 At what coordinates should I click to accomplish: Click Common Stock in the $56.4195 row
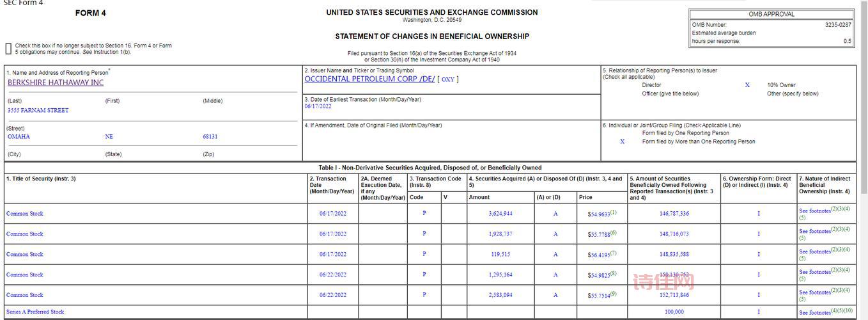tap(25, 255)
